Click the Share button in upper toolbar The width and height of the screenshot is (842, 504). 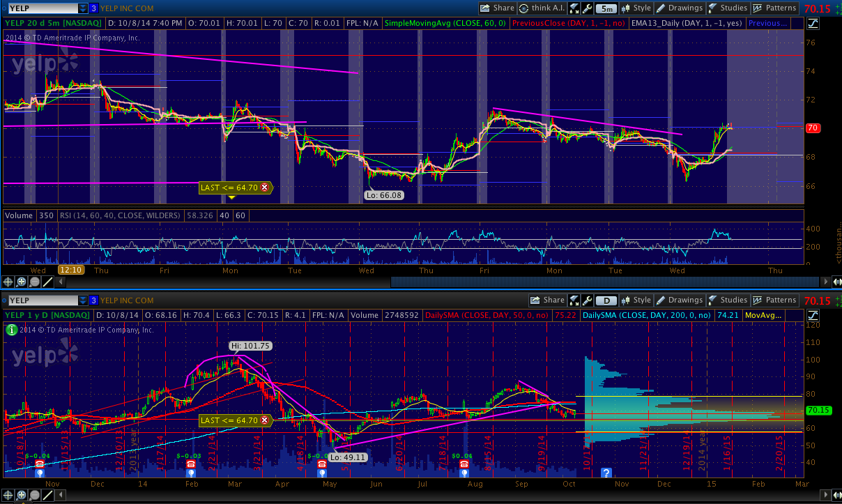click(x=497, y=8)
